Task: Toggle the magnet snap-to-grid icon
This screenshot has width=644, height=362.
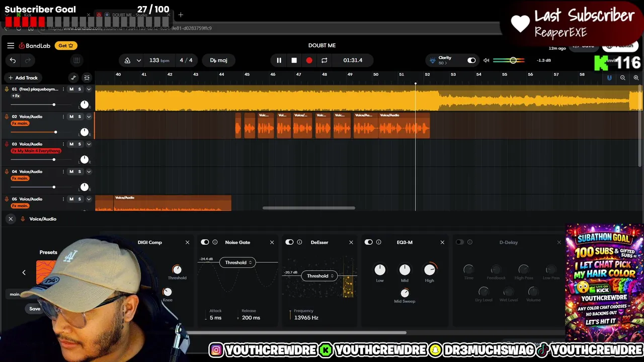Action: [x=609, y=78]
